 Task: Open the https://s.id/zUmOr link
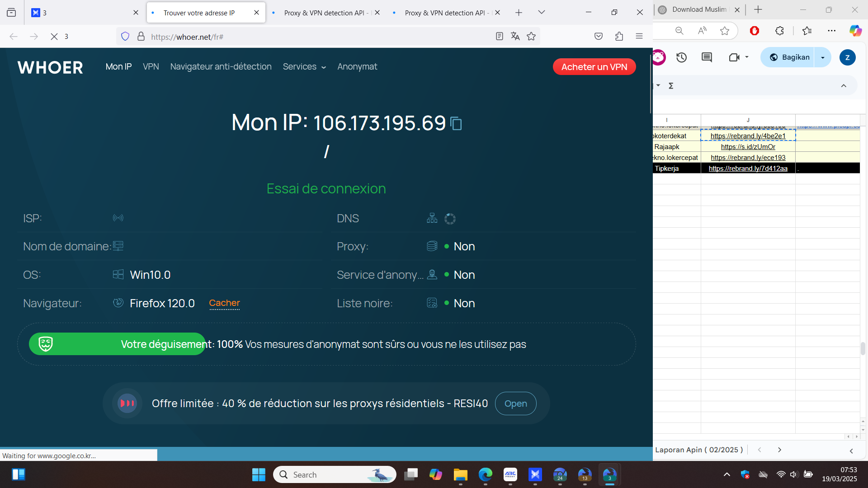coord(748,147)
